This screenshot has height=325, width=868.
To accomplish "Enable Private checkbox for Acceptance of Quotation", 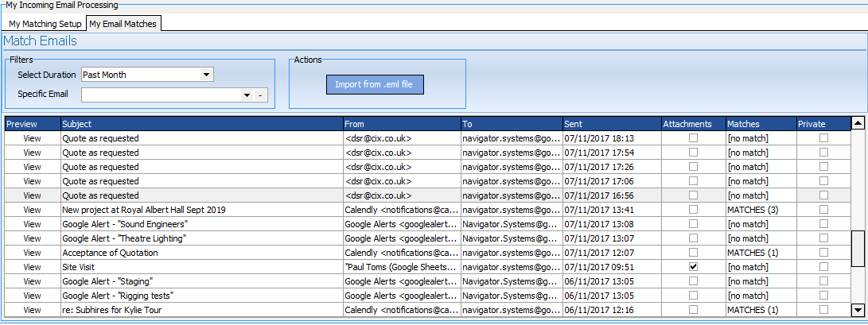I will point(823,253).
